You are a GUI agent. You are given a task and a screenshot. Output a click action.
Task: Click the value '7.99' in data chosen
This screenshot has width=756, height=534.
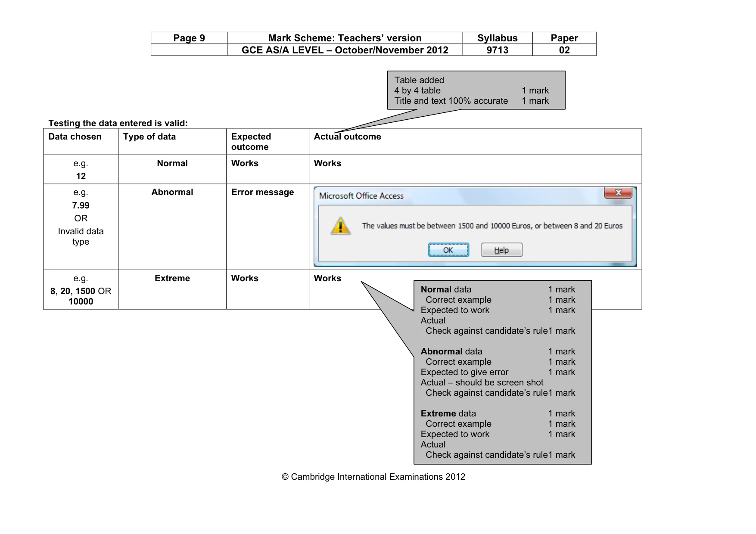coord(81,205)
